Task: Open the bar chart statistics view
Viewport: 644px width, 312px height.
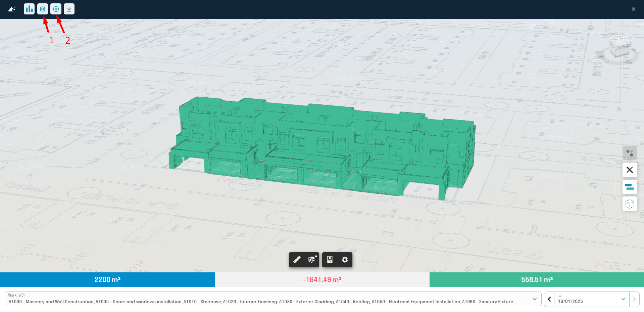Action: (x=29, y=9)
